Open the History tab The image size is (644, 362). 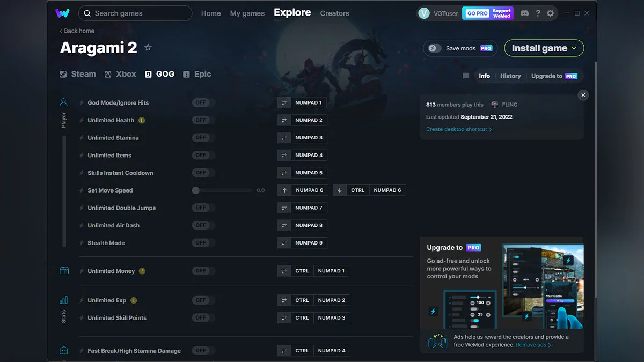tap(510, 76)
